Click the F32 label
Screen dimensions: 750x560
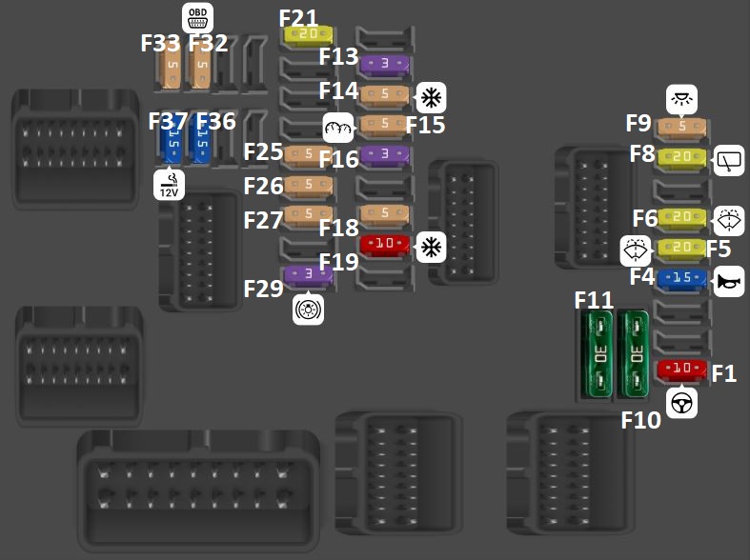[x=208, y=43]
